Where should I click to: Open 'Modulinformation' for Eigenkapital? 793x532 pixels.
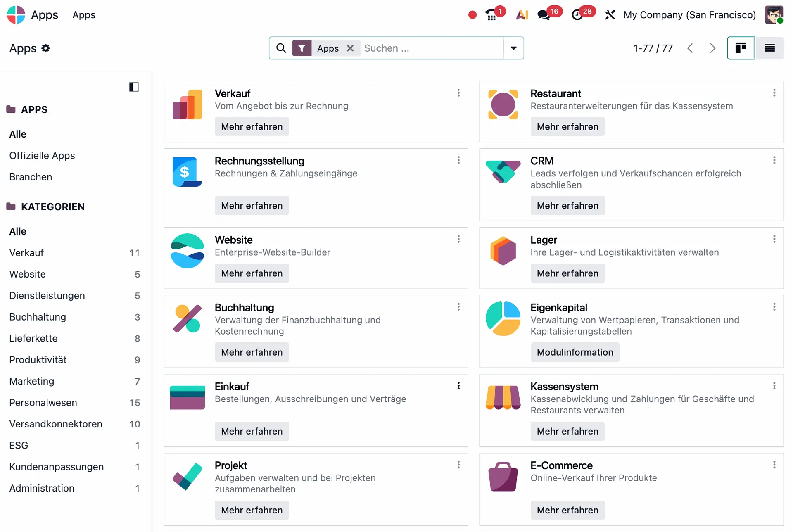point(575,352)
